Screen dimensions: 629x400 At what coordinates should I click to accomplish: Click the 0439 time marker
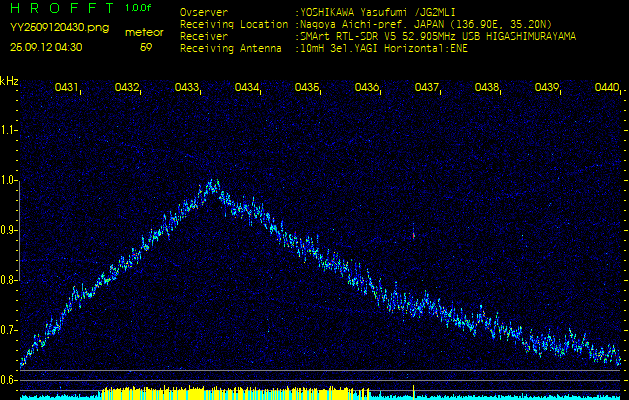(x=547, y=88)
